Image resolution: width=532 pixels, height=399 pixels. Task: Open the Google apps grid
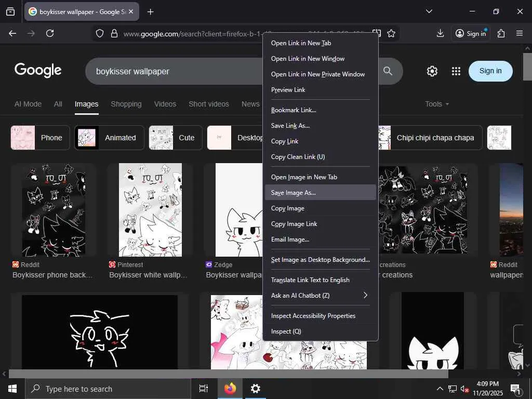pos(456,71)
